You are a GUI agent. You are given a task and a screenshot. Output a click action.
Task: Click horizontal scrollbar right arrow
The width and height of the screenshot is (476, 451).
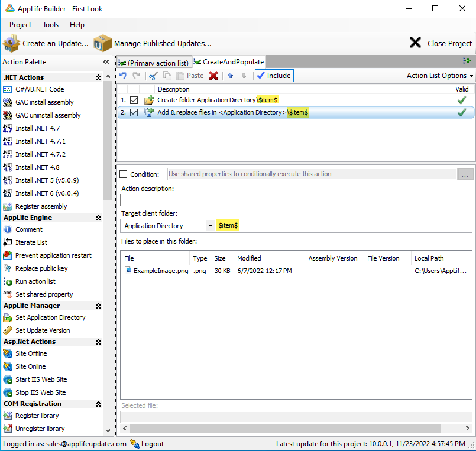(468, 428)
